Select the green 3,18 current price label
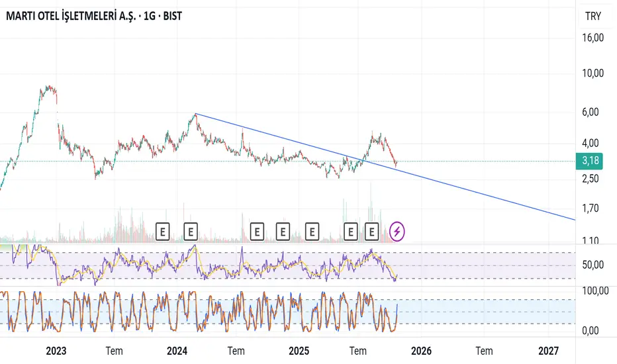 click(589, 161)
